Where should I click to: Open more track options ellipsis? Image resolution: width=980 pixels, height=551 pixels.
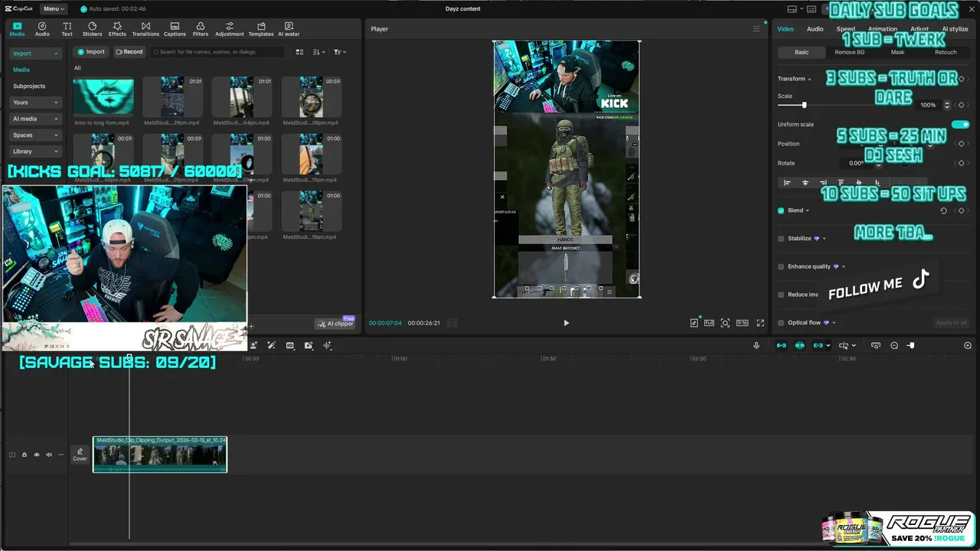tap(61, 455)
